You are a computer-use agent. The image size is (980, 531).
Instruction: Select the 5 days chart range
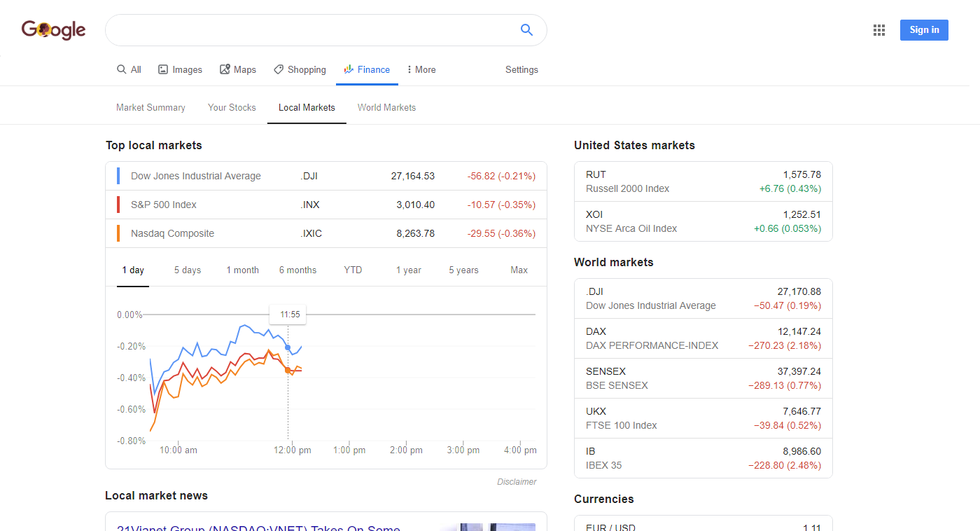click(x=188, y=270)
